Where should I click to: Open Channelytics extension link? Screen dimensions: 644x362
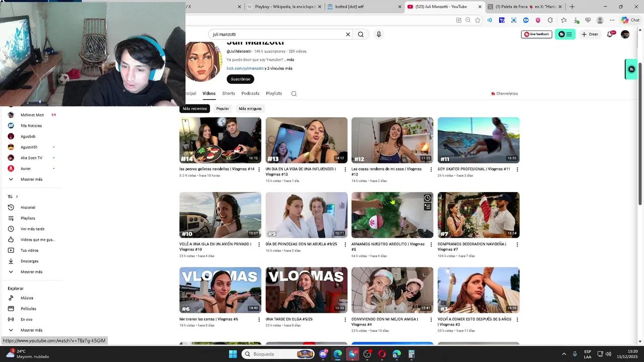pos(505,94)
